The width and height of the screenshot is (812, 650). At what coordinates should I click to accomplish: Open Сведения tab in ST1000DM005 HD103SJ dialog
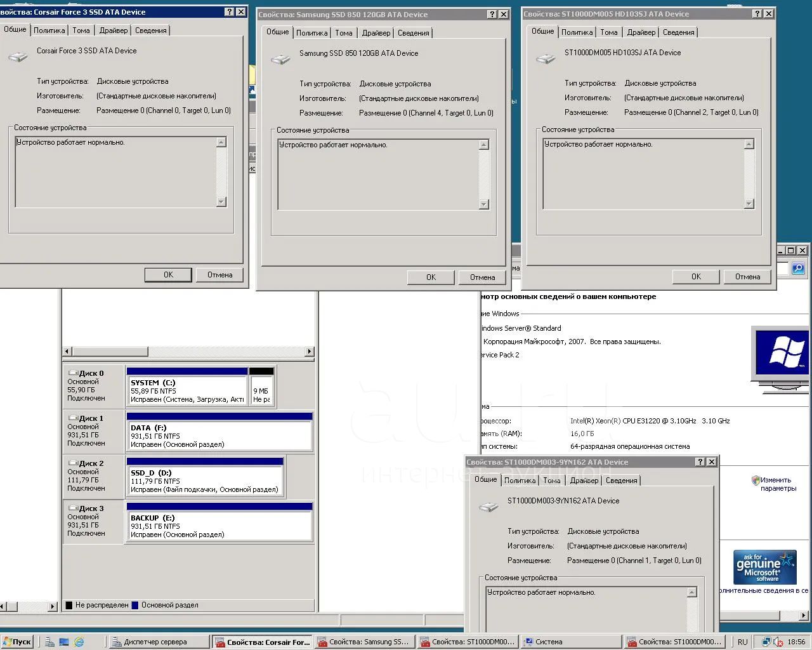click(679, 32)
